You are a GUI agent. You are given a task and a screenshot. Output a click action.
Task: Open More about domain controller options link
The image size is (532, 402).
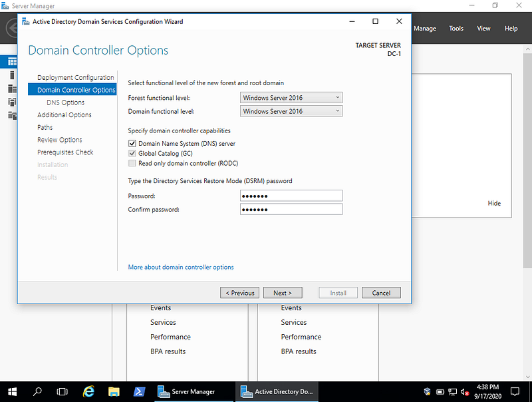click(x=181, y=267)
